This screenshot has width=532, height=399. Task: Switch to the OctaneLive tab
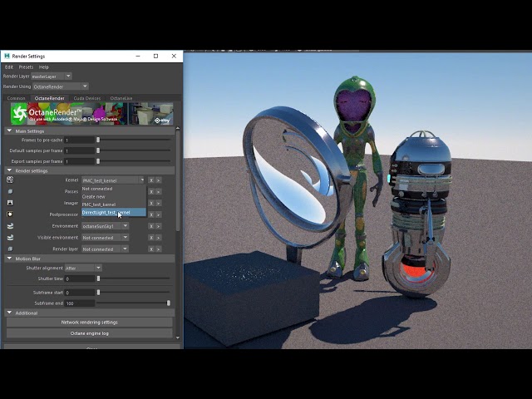point(121,98)
